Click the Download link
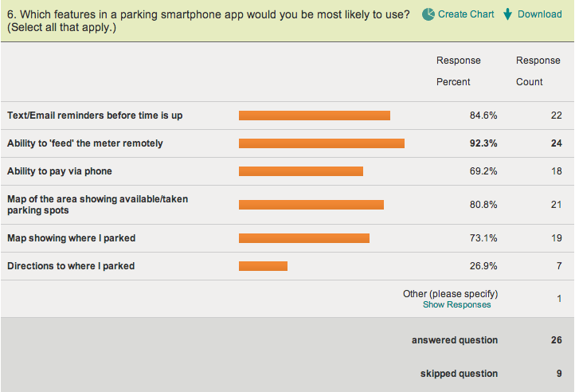 tap(539, 14)
